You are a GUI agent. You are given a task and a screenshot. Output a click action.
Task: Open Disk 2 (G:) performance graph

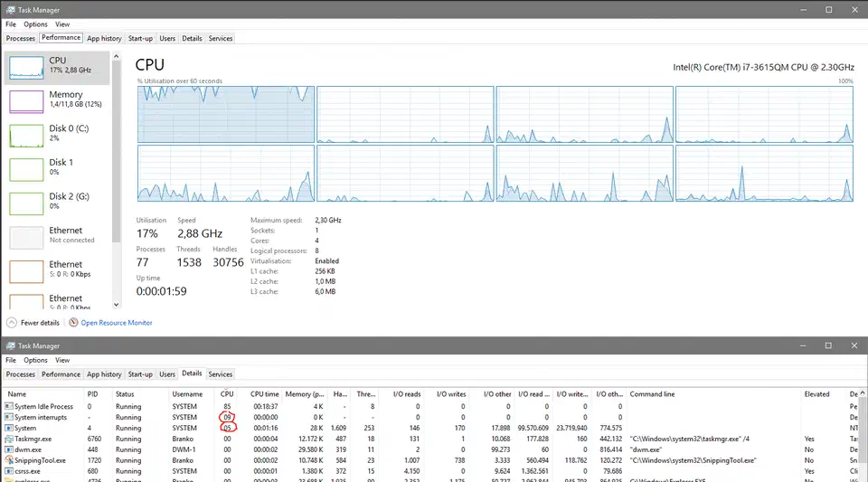26,203
